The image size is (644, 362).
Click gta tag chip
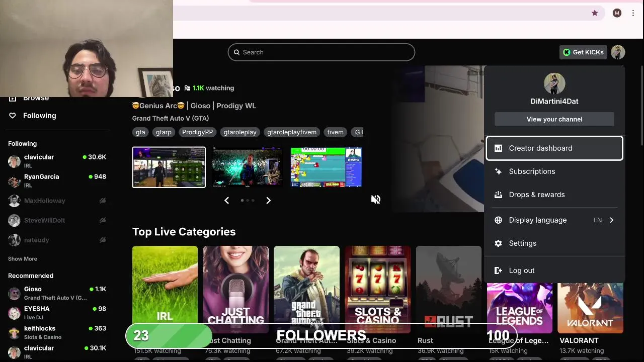140,132
